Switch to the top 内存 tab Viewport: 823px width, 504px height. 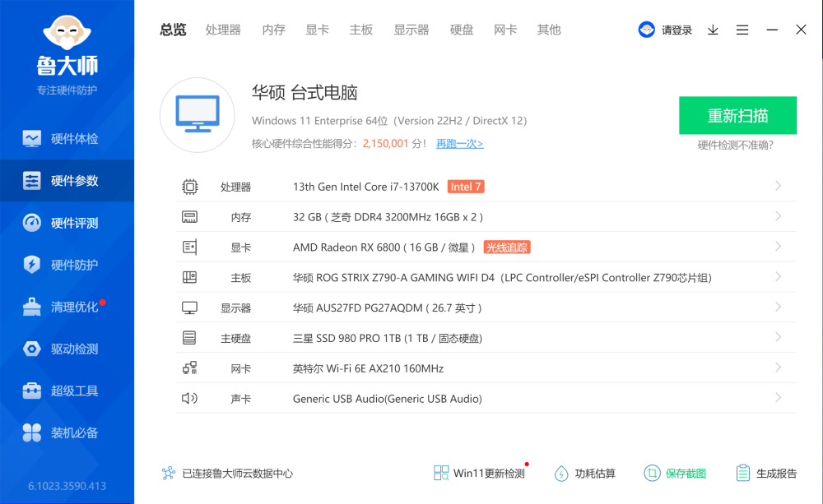pyautogui.click(x=273, y=30)
